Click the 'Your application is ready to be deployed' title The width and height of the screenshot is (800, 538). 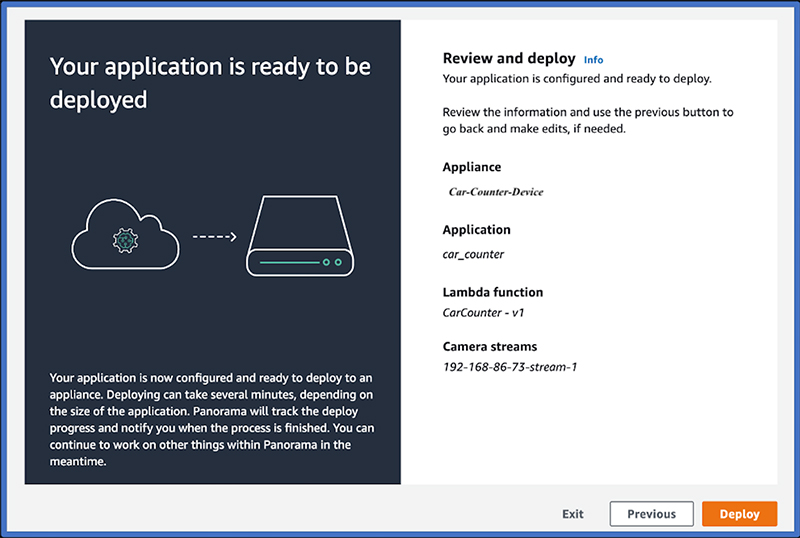tap(210, 83)
